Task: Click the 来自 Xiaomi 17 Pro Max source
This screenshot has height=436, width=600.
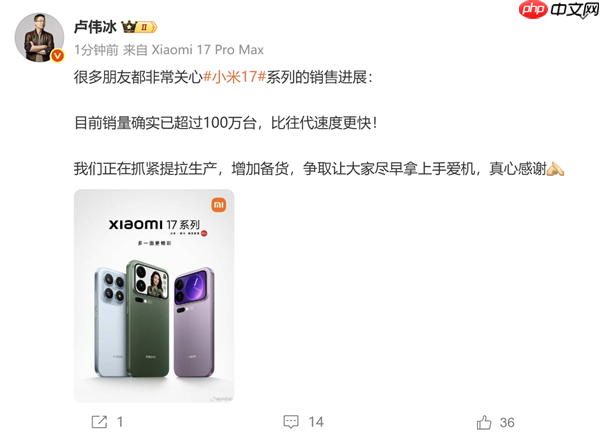Action: (193, 50)
